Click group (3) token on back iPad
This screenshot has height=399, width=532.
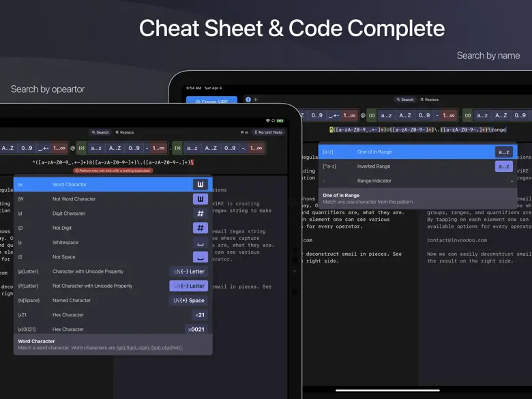pyautogui.click(x=468, y=115)
